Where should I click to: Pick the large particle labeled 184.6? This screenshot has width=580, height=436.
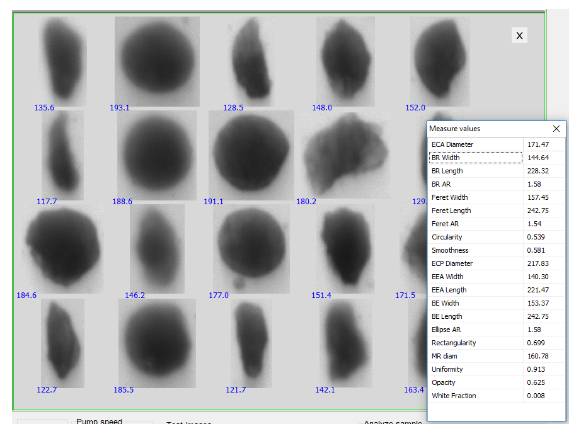coord(64,249)
